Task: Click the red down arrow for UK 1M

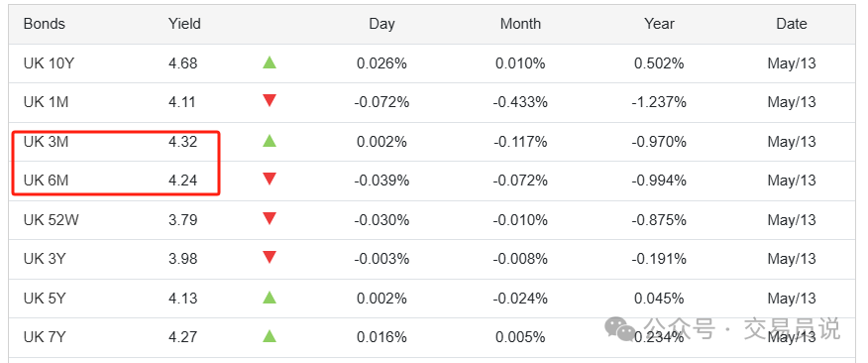Action: tap(270, 101)
